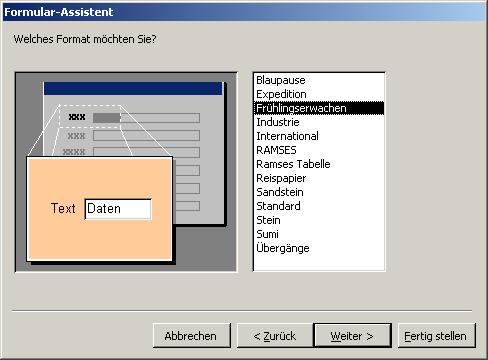
Task: Click the form preview thumbnail title bar
Action: coord(133,89)
